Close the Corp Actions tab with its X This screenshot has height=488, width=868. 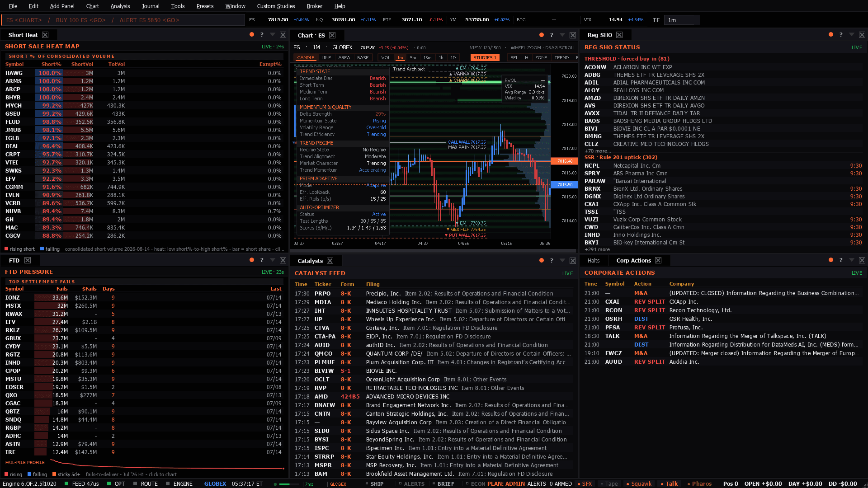(658, 260)
